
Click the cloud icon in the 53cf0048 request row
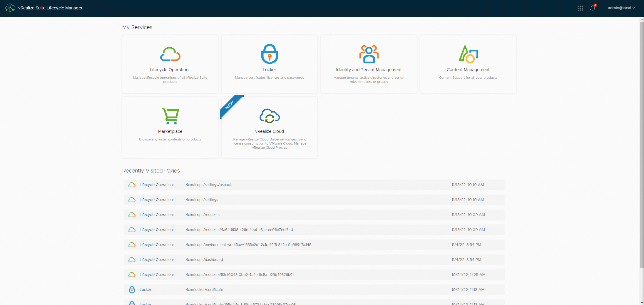click(x=132, y=275)
